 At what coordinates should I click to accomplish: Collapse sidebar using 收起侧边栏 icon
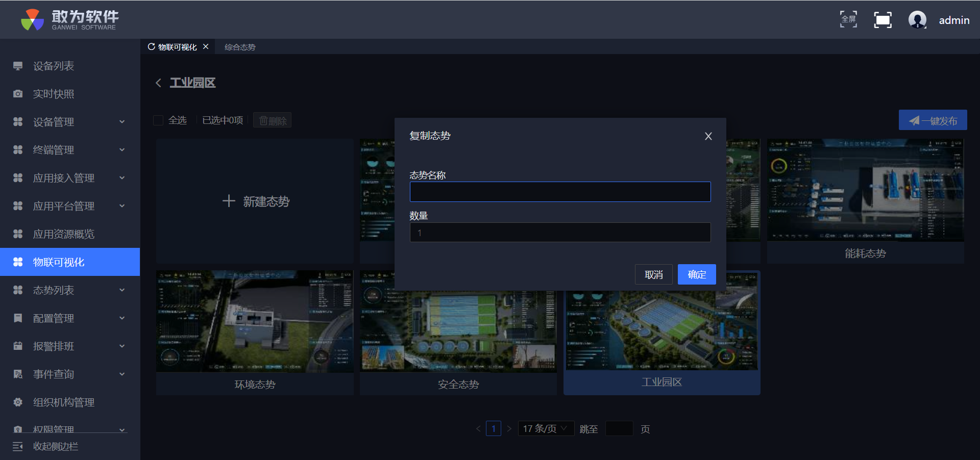(18, 446)
